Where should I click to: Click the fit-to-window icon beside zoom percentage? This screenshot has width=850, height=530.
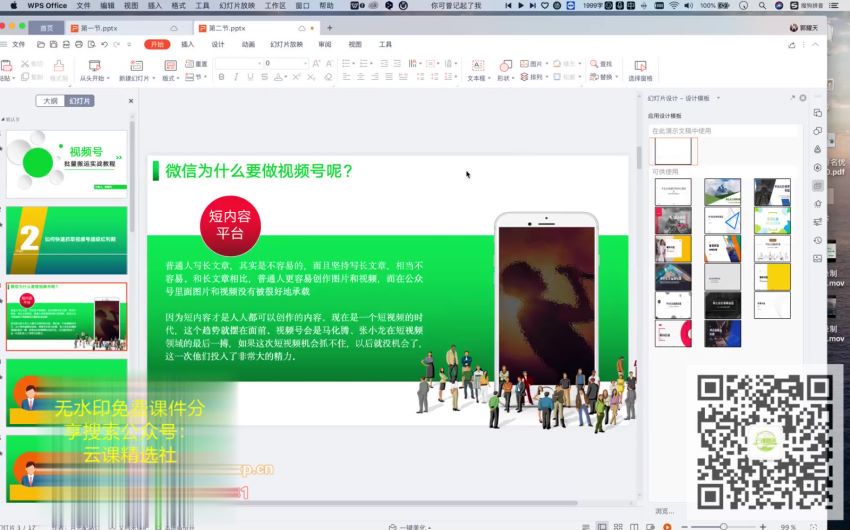pyautogui.click(x=814, y=526)
